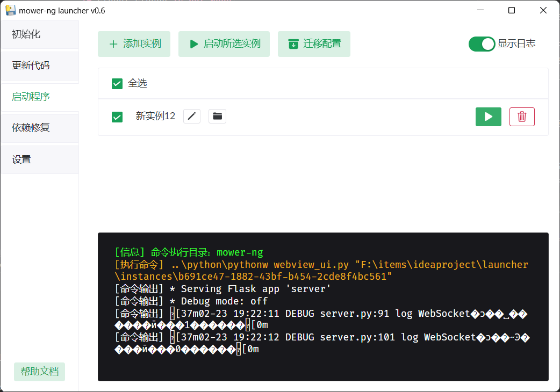Click the mower-ng launcher app icon
This screenshot has width=560, height=392.
[11, 10]
